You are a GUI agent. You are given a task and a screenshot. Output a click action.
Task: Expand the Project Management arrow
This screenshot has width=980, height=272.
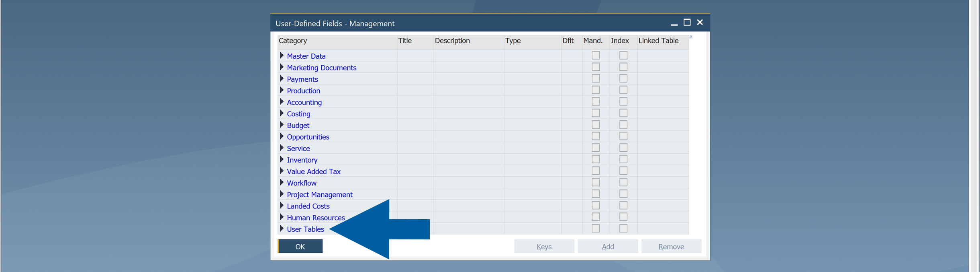[x=282, y=194]
